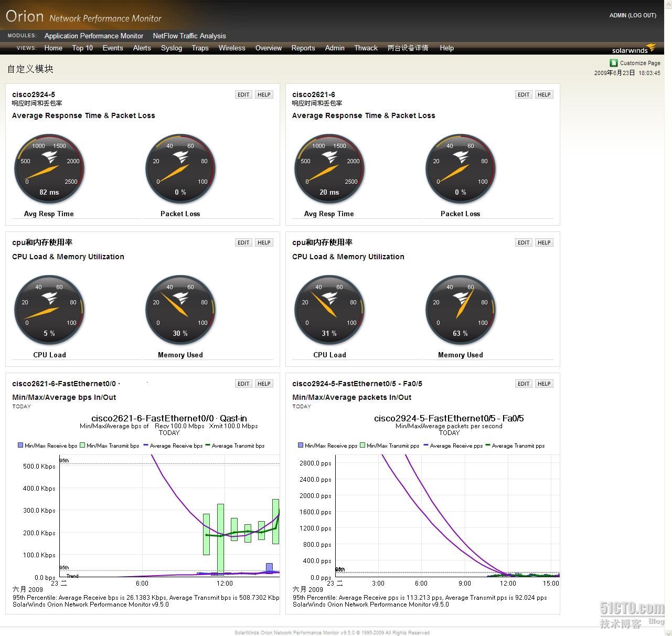
Task: Click the cisco2621-6 panel title
Action: 314,94
